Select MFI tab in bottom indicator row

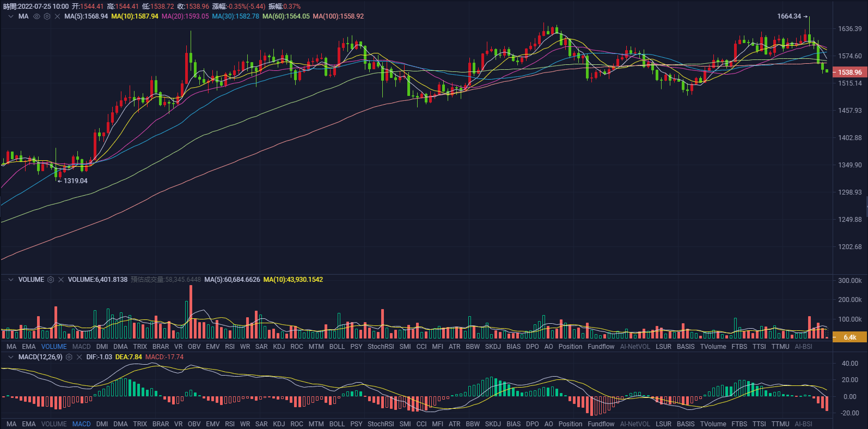pos(437,424)
